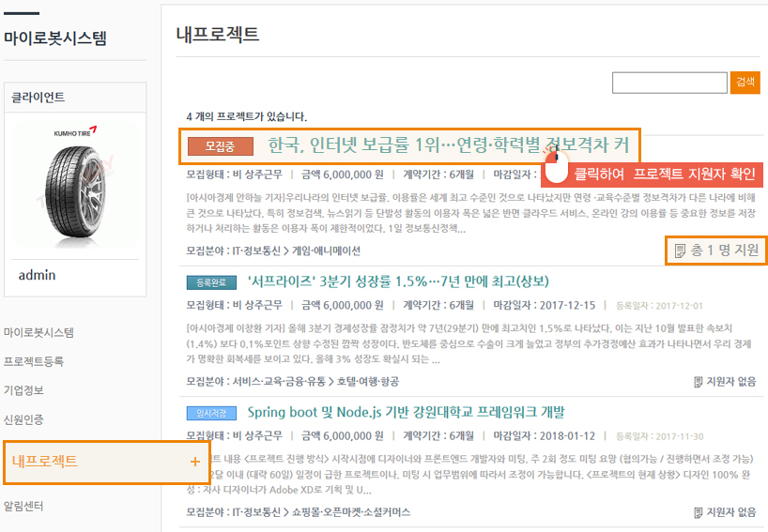Select 내프로젝트 in the left menu

tap(45, 462)
